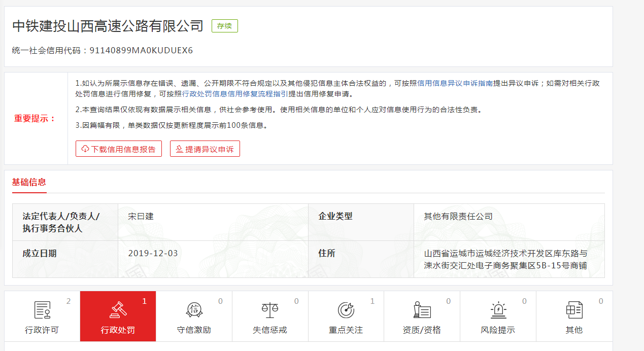Image resolution: width=644 pixels, height=351 pixels.
Task: Click the icon beside 提请异议申诉
Action: coord(179,149)
